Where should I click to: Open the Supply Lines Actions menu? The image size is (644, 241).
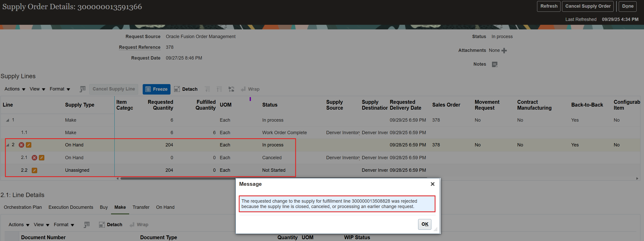(x=15, y=89)
